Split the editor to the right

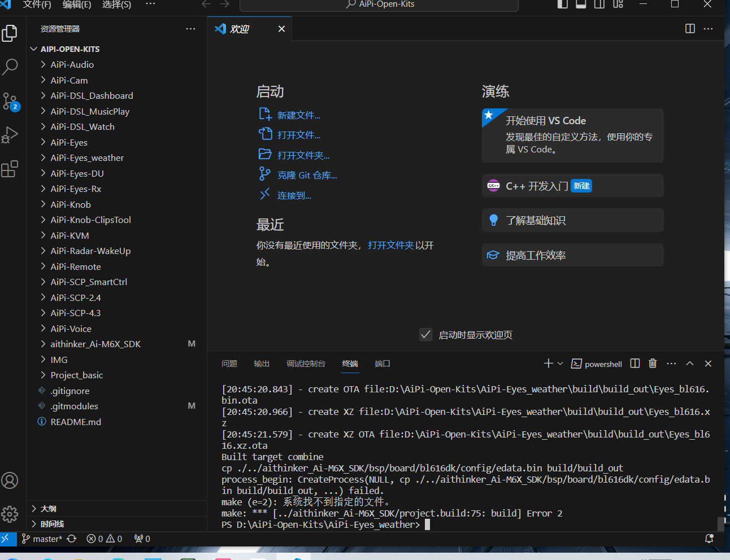690,29
